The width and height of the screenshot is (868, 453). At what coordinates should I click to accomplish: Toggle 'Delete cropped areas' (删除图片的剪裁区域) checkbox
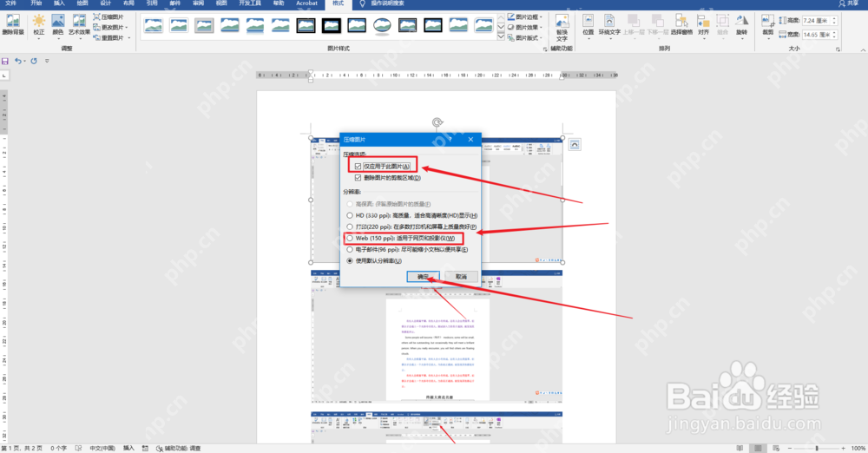click(x=387, y=178)
